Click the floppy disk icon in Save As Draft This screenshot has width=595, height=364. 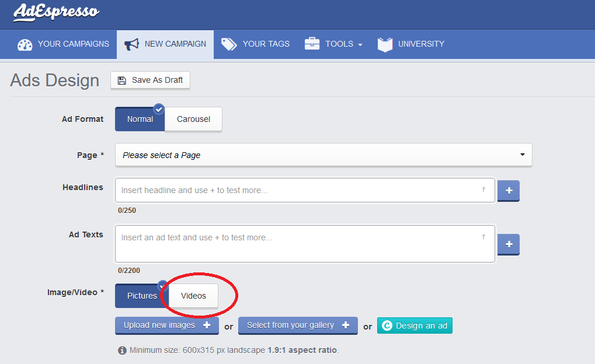122,80
